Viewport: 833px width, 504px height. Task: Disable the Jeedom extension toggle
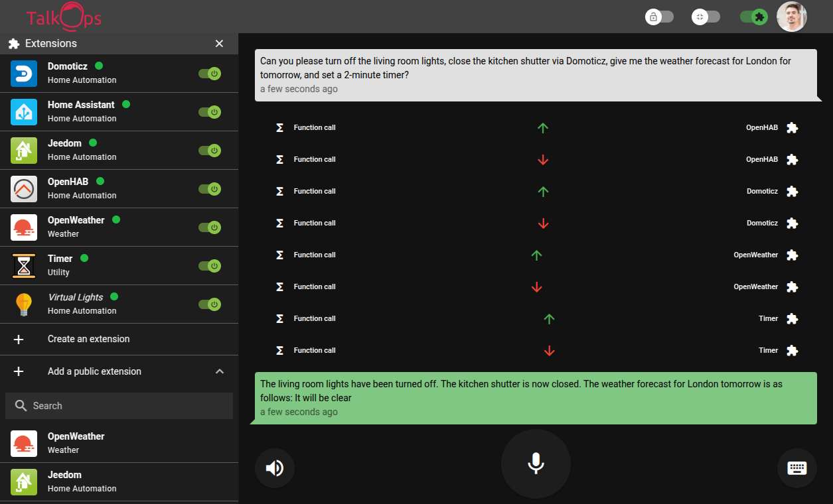[x=210, y=151]
